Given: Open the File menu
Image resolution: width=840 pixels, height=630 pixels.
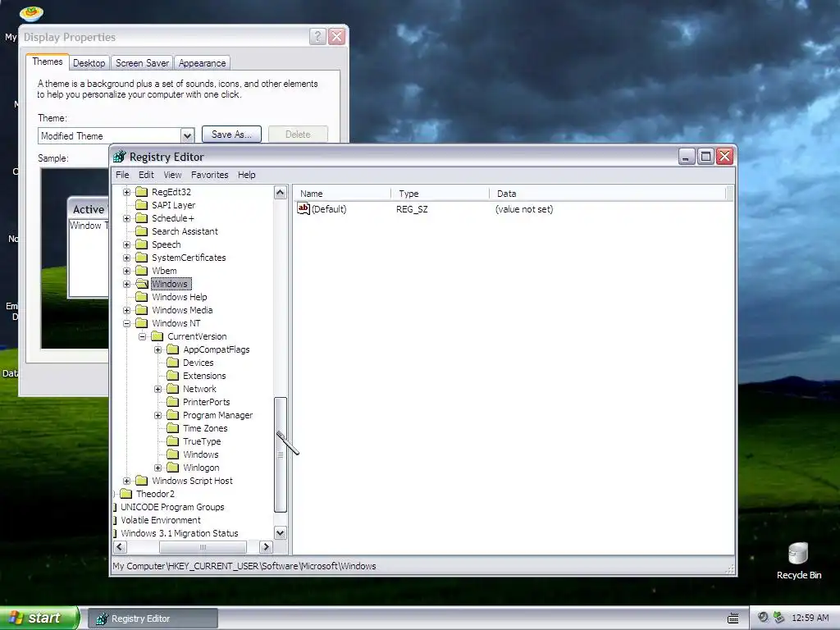Looking at the screenshot, I should click(x=122, y=175).
